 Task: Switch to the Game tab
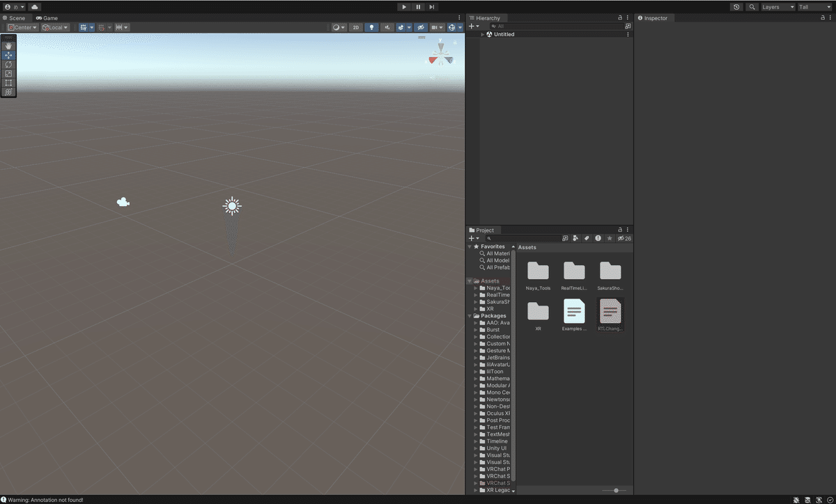click(47, 17)
